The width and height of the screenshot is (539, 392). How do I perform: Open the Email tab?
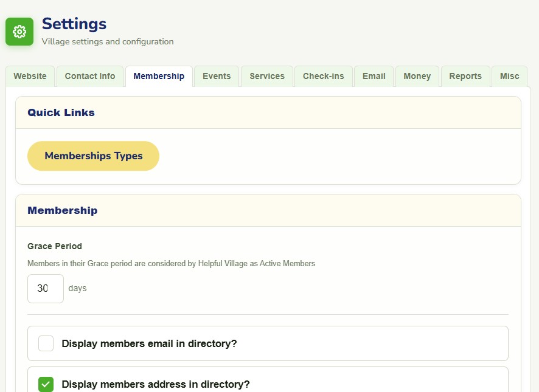click(x=374, y=76)
